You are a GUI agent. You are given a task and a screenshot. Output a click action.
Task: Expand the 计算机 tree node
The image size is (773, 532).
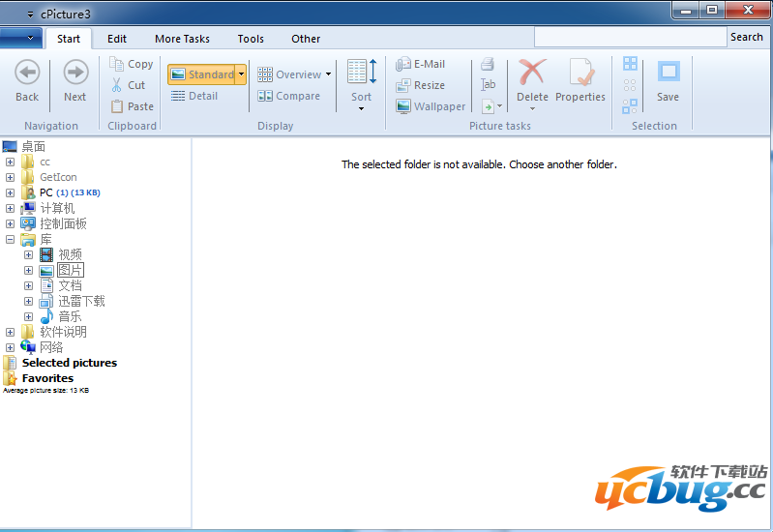[10, 208]
